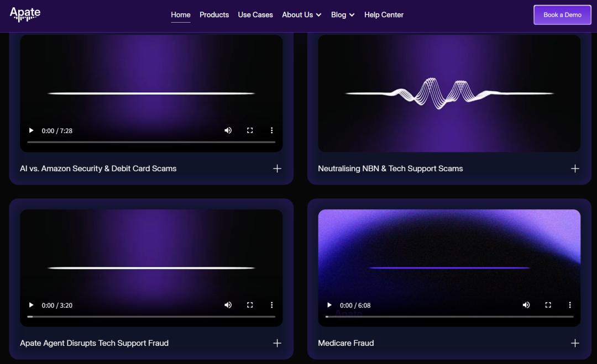
Task: Go to the Home page
Action: (x=180, y=15)
